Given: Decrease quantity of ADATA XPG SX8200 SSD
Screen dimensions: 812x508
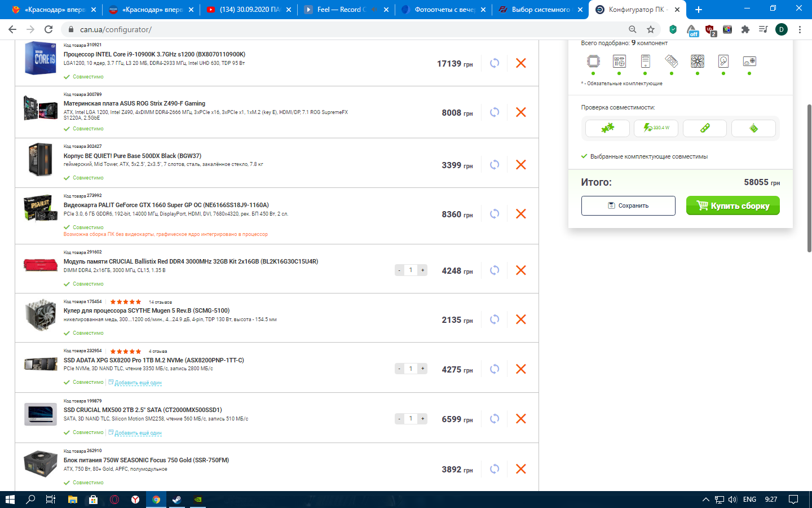Looking at the screenshot, I should (399, 369).
